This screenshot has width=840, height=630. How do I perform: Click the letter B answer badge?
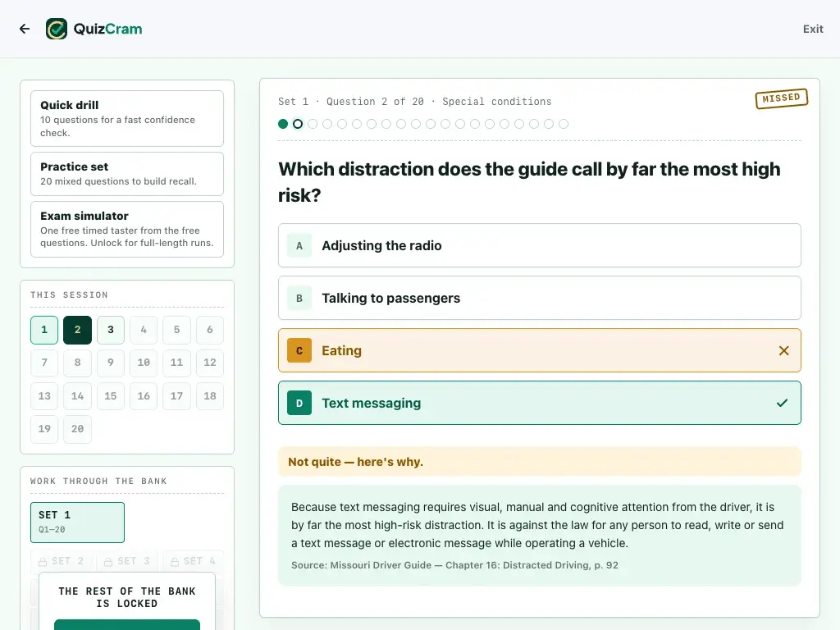tap(299, 298)
